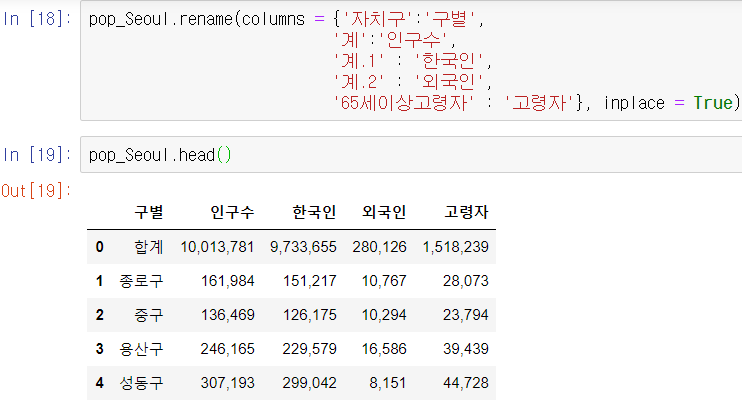Click row index 3 in the table
The image size is (742, 401).
coord(99,349)
